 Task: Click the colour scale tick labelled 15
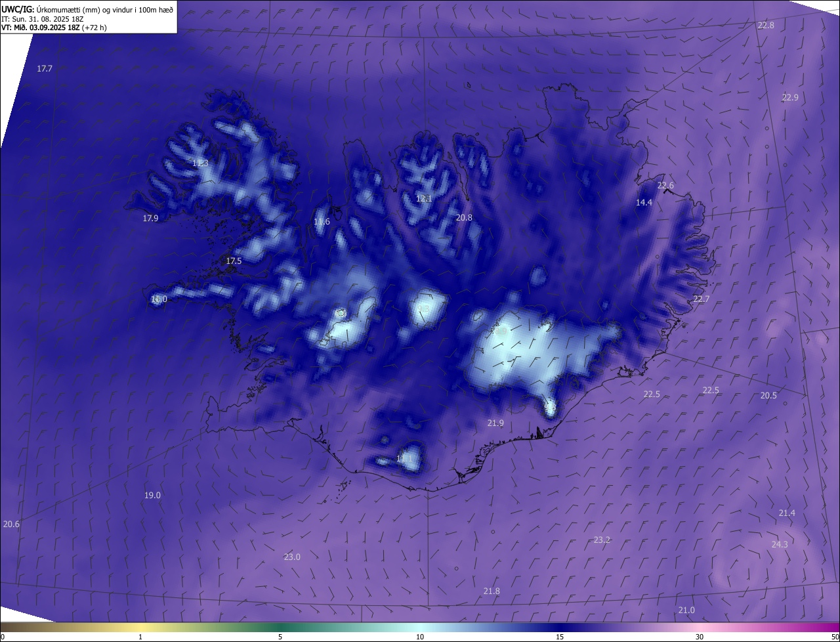tap(560, 637)
